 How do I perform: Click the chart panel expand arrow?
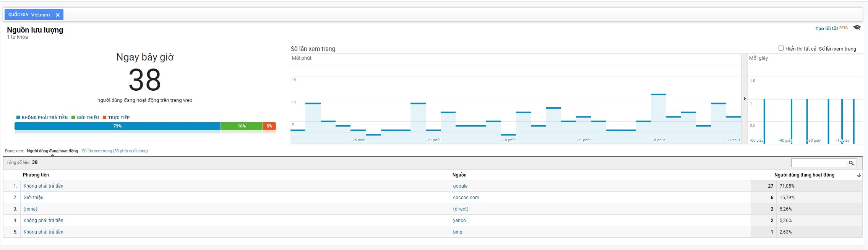(745, 99)
